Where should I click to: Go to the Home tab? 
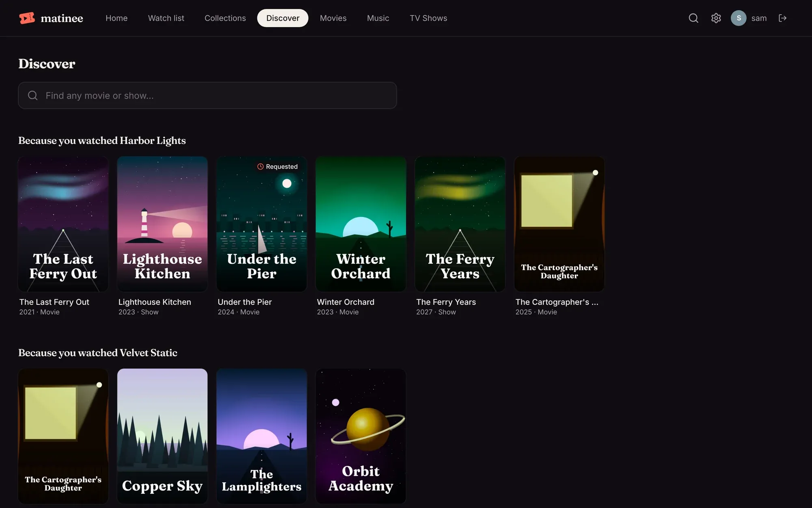coord(117,18)
